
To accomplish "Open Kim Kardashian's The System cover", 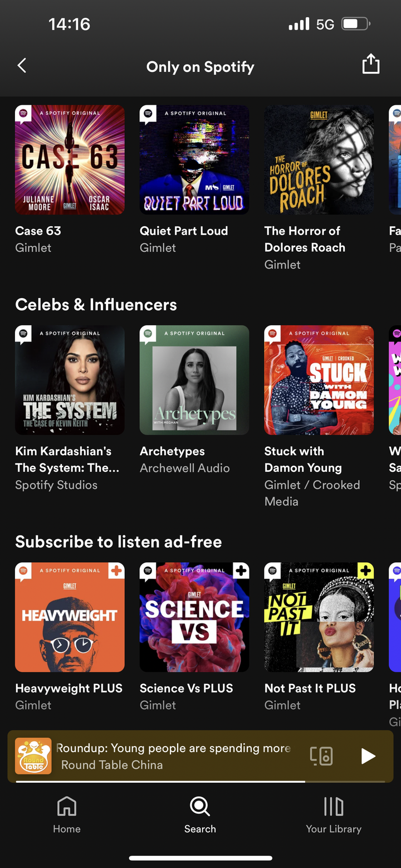I will [x=70, y=380].
